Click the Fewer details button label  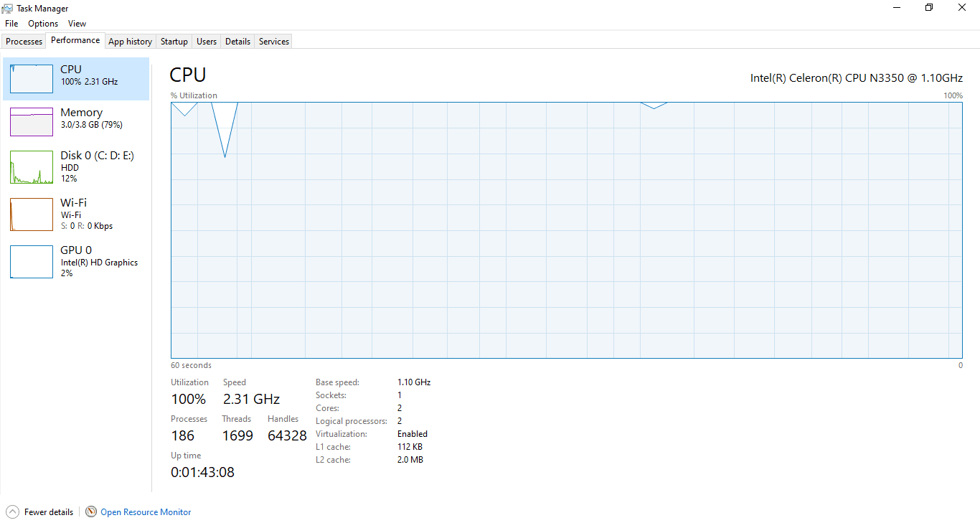click(49, 512)
